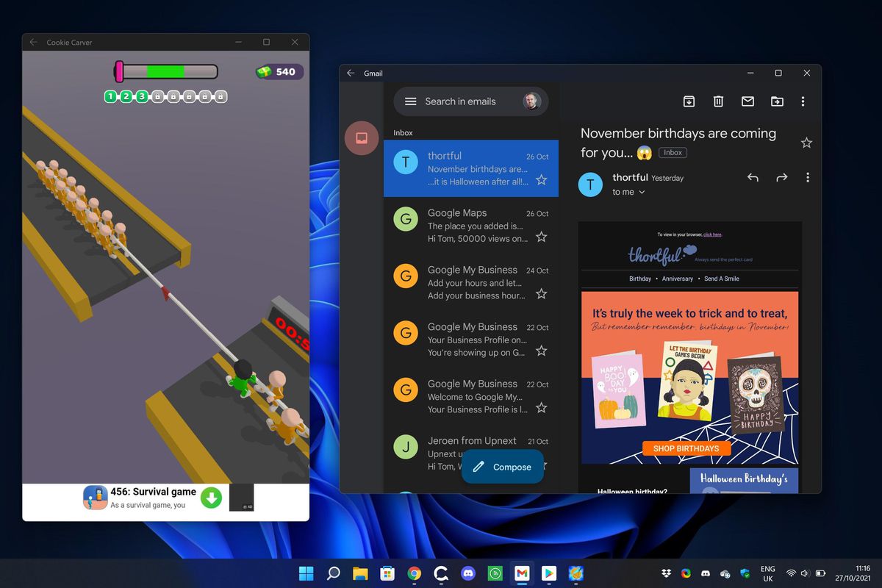This screenshot has width=882, height=588.
Task: Go back using Gmail window back arrow
Action: point(351,73)
